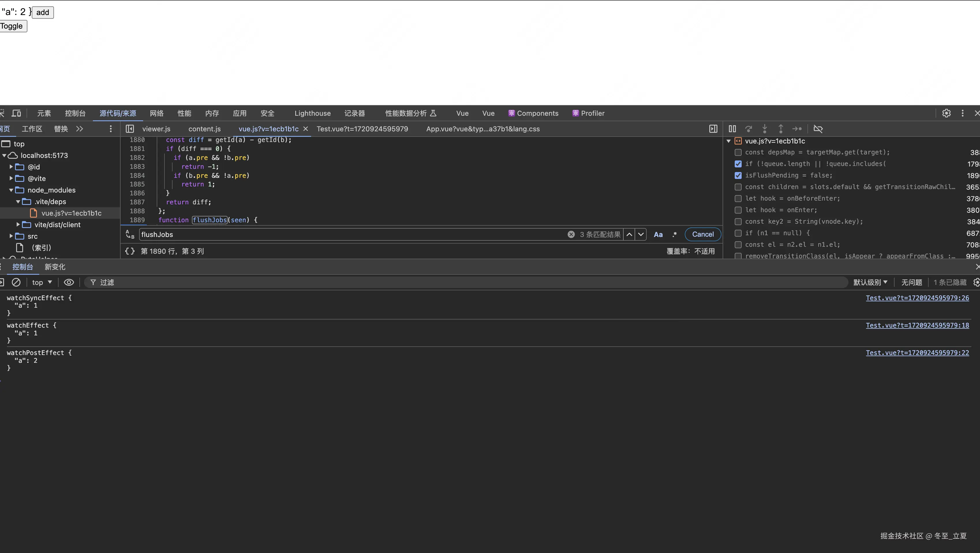The image size is (980, 553).
Task: Collapse the node_modules folder
Action: pos(11,190)
